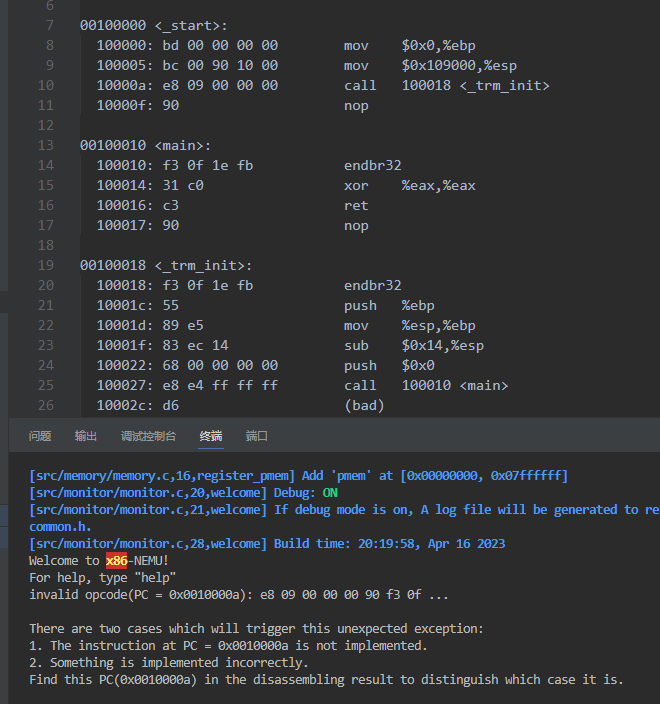Click 'call 100018 <_trm_init>' instruction

[x=447, y=85]
